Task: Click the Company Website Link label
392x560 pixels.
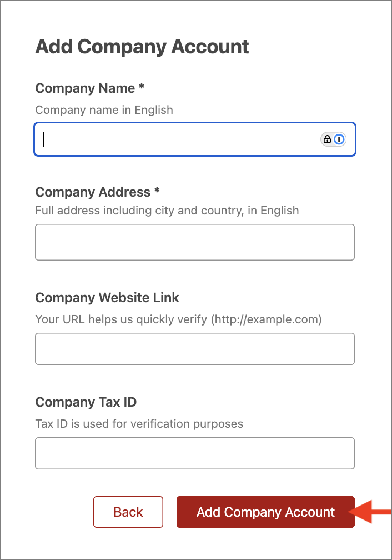Action: click(x=107, y=298)
